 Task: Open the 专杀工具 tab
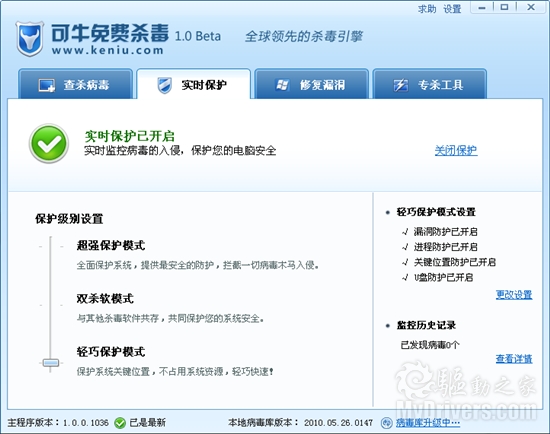click(430, 84)
